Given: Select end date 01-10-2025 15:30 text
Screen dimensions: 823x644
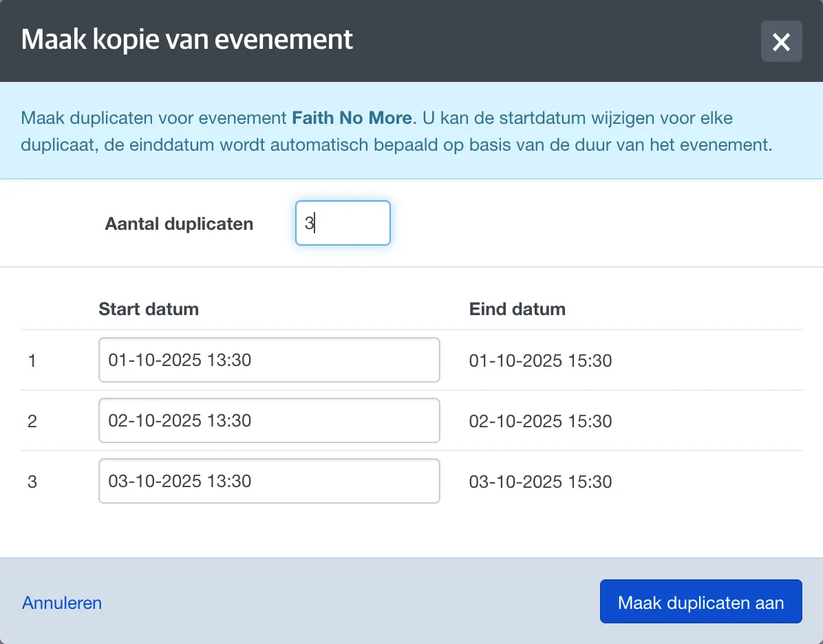Looking at the screenshot, I should 540,361.
